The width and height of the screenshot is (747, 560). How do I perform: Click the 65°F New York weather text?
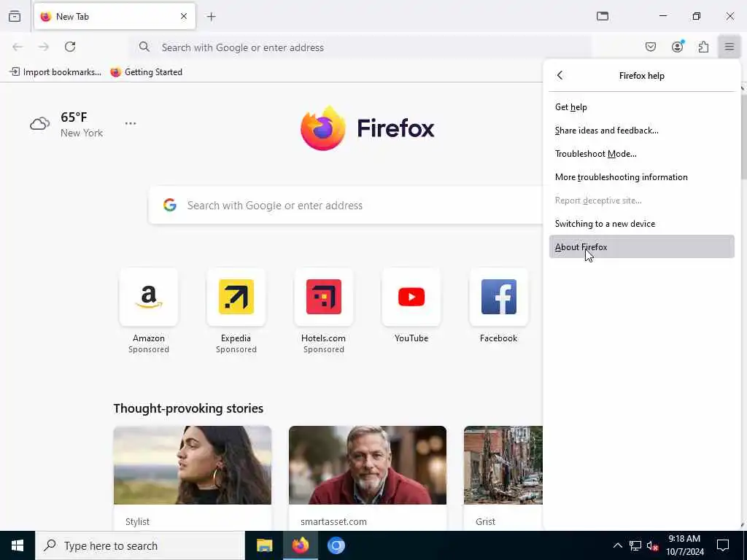[82, 124]
